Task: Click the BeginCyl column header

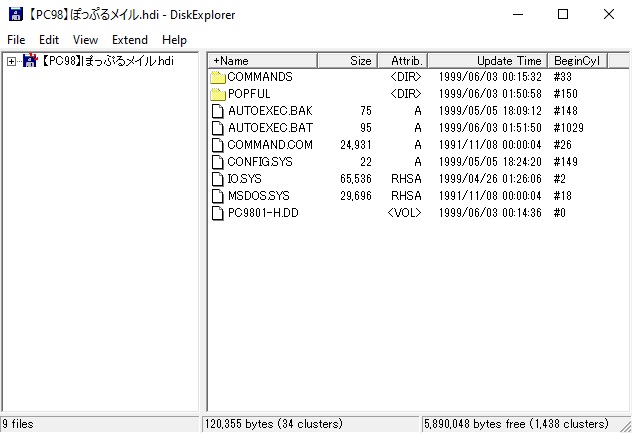Action: coord(576,61)
